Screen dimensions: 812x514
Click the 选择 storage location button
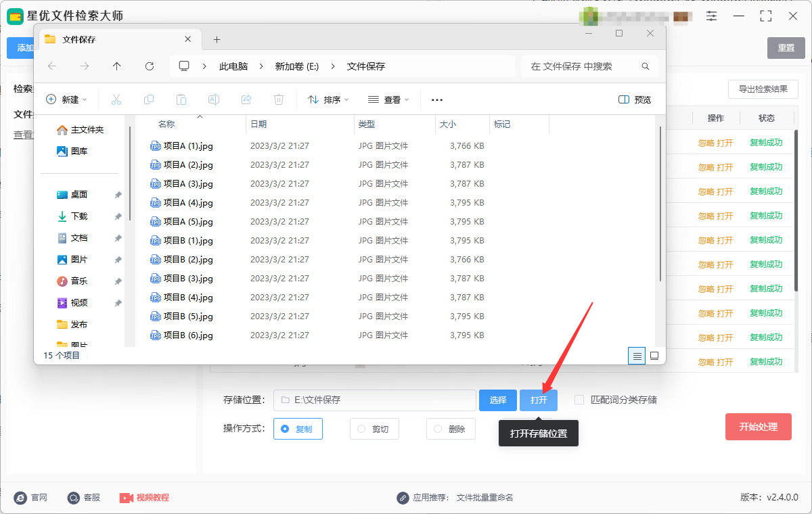click(x=498, y=400)
